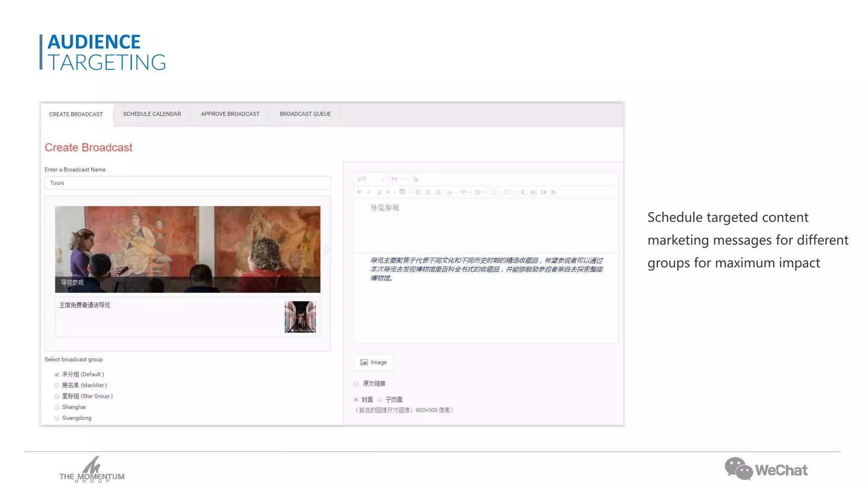868x488 pixels.
Task: Open the Create Broadcast tab
Action: click(x=76, y=114)
